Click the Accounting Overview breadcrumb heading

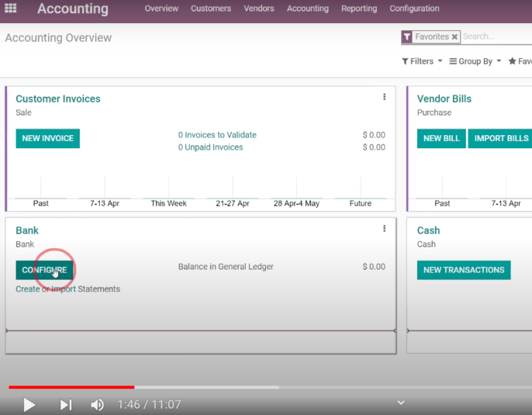pos(58,37)
